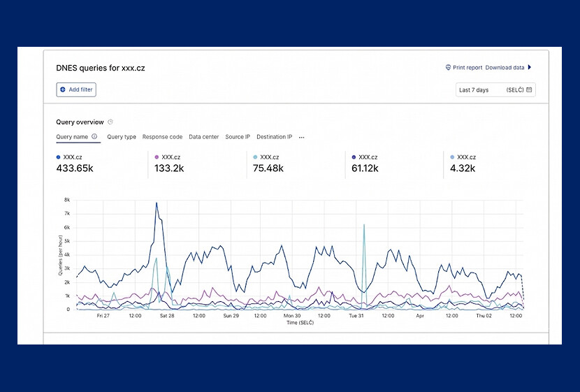Expand the Download data arrow

(x=530, y=68)
